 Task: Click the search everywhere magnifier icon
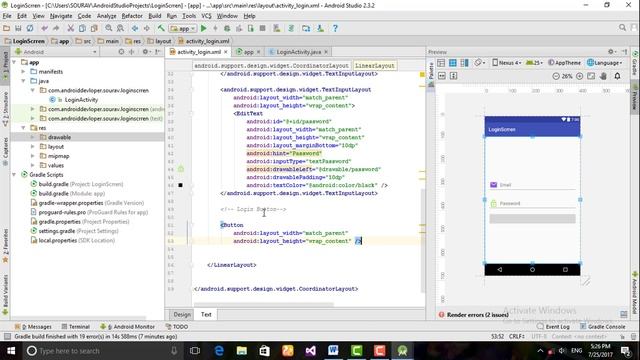click(x=622, y=28)
